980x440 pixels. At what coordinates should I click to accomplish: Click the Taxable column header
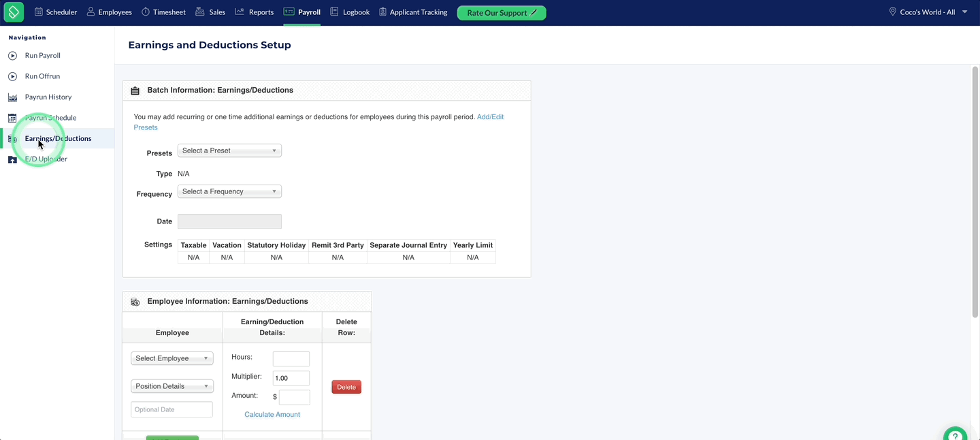coord(193,245)
